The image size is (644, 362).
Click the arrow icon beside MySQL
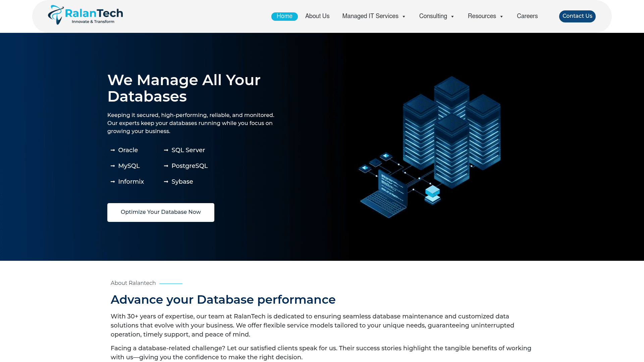point(113,166)
